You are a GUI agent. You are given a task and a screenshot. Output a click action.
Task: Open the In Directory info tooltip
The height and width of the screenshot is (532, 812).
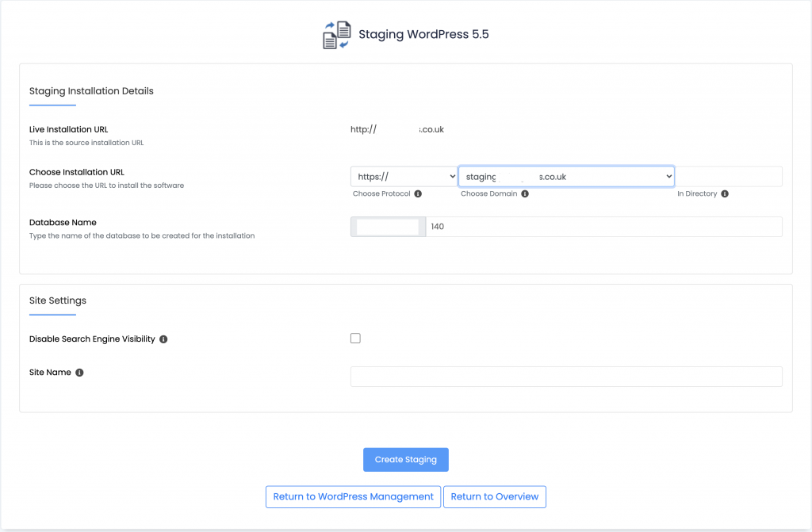tap(726, 193)
